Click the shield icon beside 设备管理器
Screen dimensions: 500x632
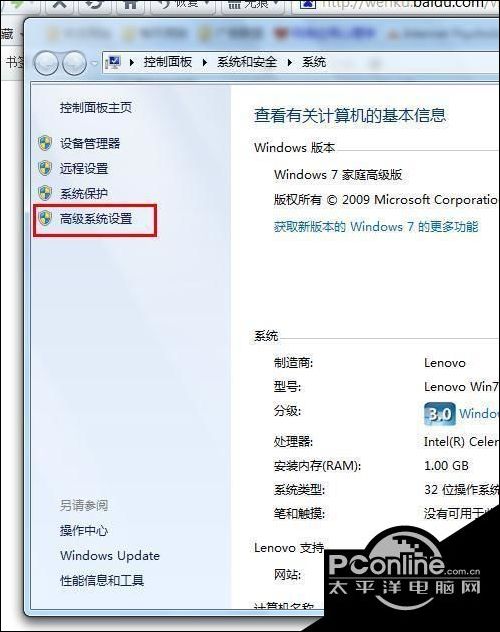[45, 143]
